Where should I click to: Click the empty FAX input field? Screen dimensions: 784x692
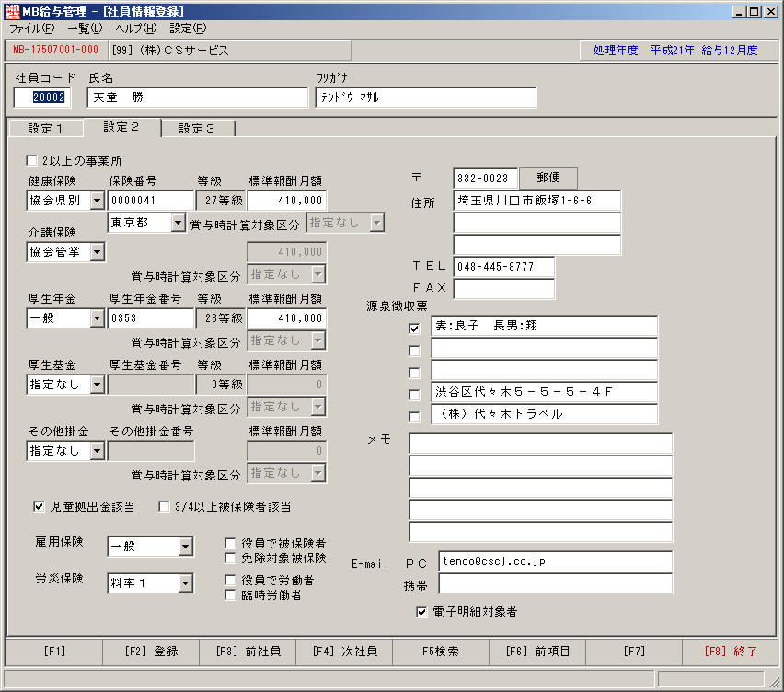[x=504, y=289]
